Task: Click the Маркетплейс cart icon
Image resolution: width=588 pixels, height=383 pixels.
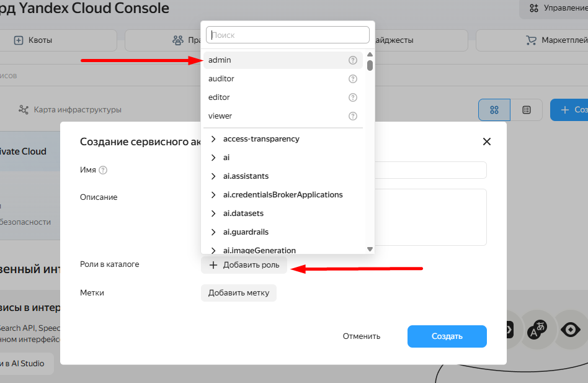Action: click(x=531, y=40)
